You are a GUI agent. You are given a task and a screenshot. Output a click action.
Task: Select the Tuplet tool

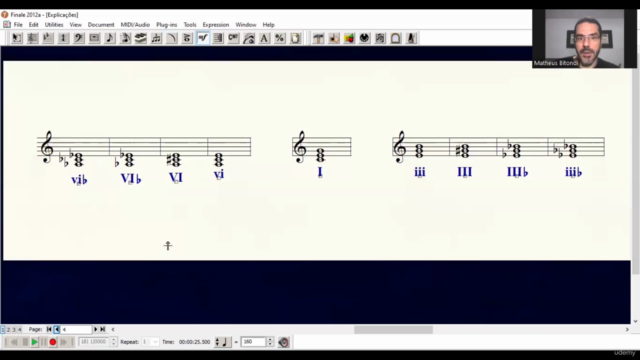pyautogui.click(x=156, y=38)
